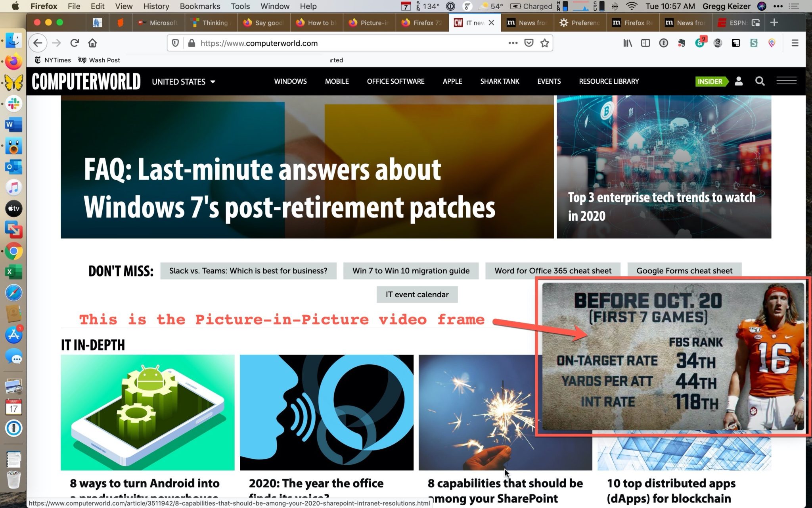
Task: Open the Wash Post bookmark
Action: [x=99, y=60]
